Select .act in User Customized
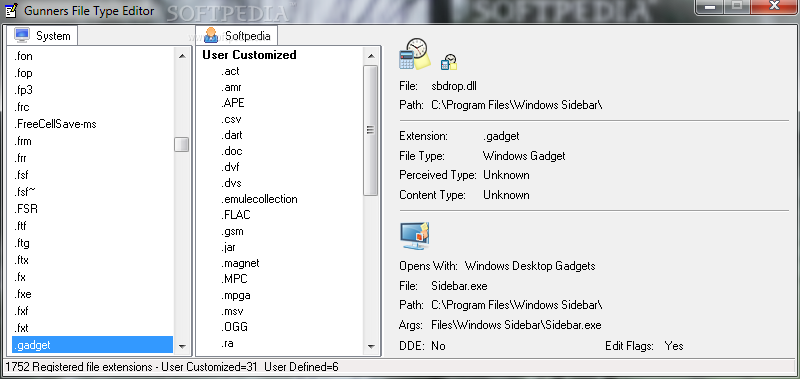Screen dimensions: 800x379 [x=230, y=71]
